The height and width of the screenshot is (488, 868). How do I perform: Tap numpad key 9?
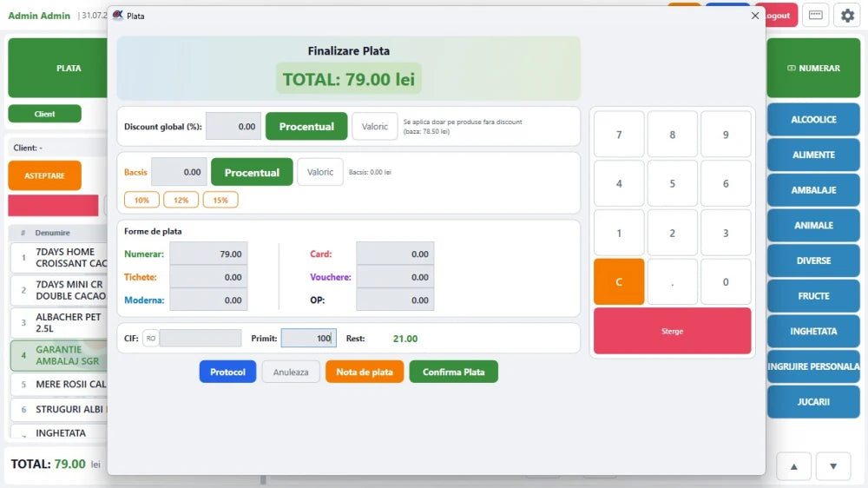[x=726, y=135]
